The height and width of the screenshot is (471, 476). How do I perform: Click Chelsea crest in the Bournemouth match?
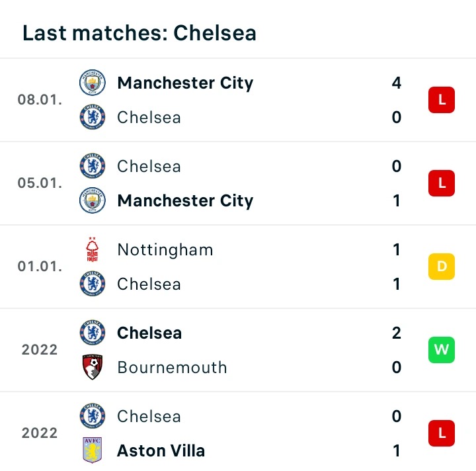pyautogui.click(x=93, y=332)
